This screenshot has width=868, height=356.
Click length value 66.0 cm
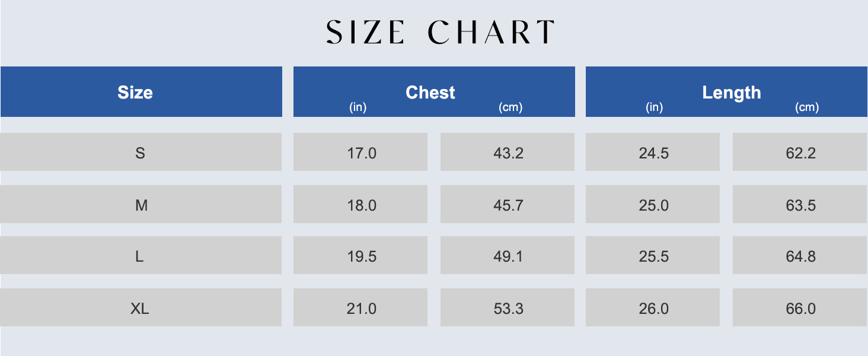point(800,307)
